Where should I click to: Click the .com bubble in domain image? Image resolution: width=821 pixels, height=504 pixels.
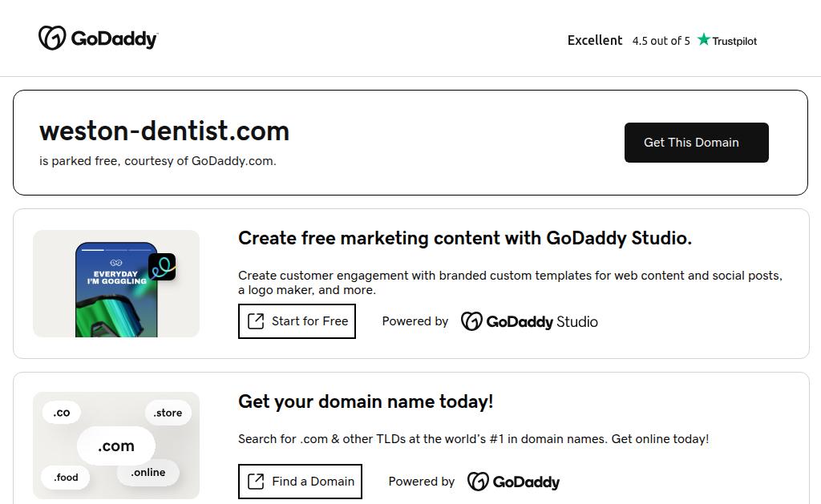coord(116,446)
